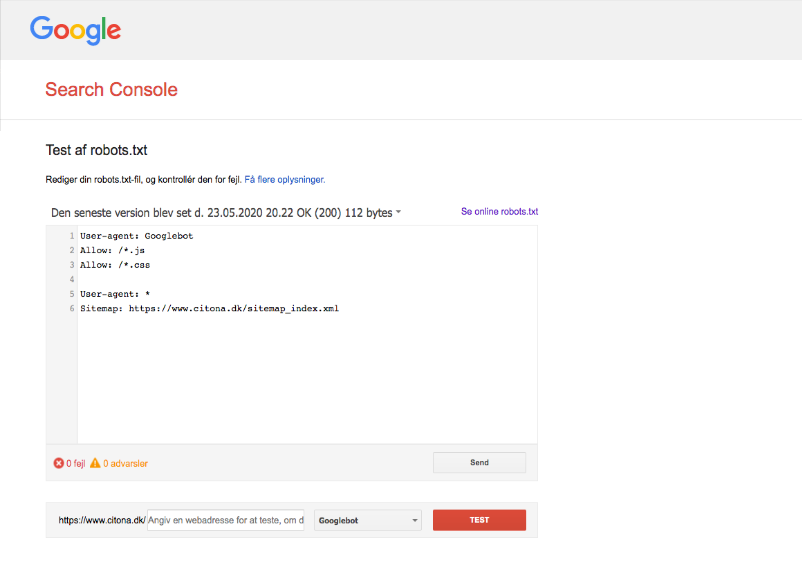802x564 pixels.
Task: Open the Search Console heading link
Action: coord(112,89)
